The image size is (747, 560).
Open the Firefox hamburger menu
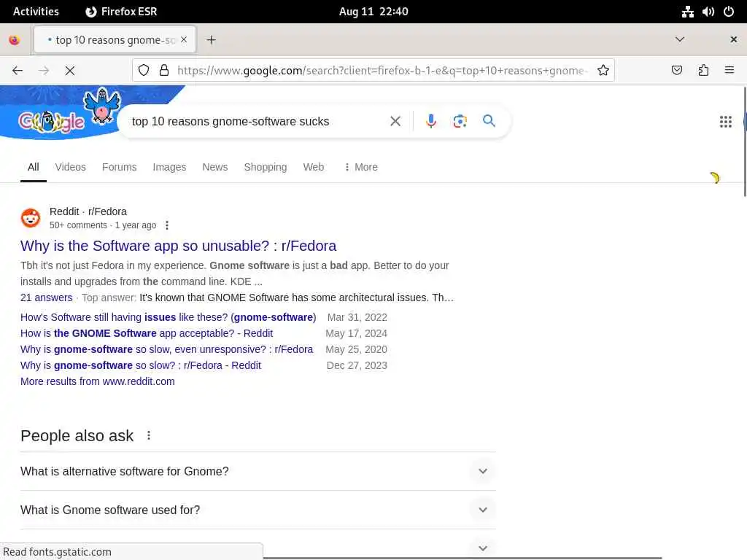point(729,71)
